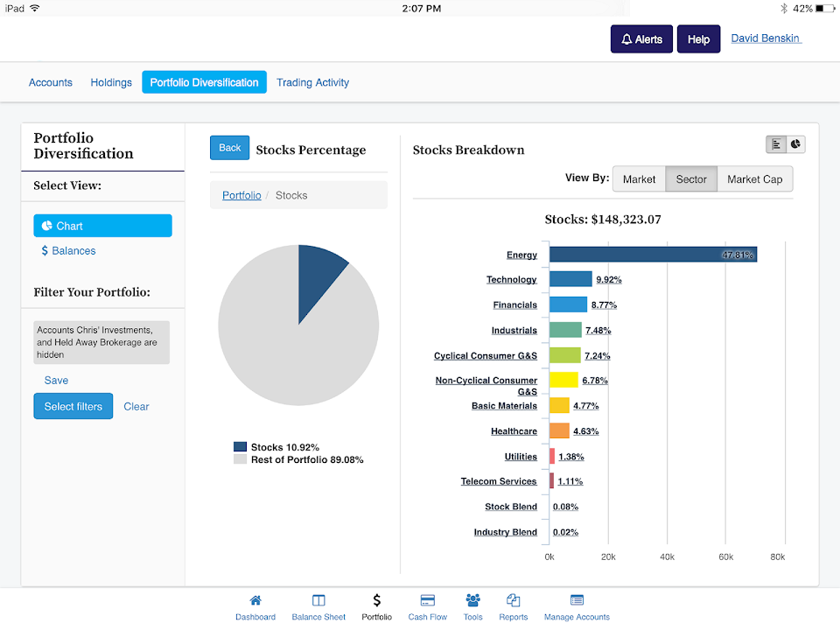
Task: View breakdown by Market
Action: click(x=639, y=179)
